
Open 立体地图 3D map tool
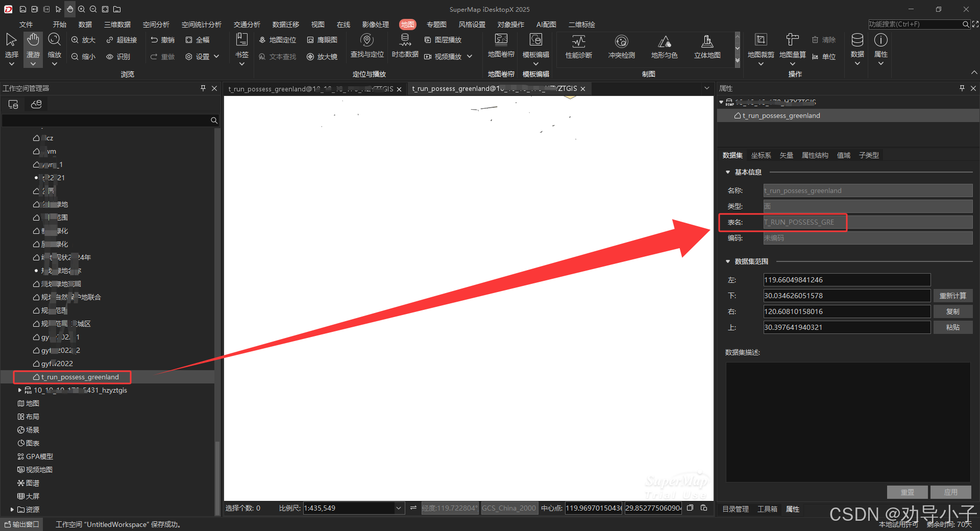[707, 47]
